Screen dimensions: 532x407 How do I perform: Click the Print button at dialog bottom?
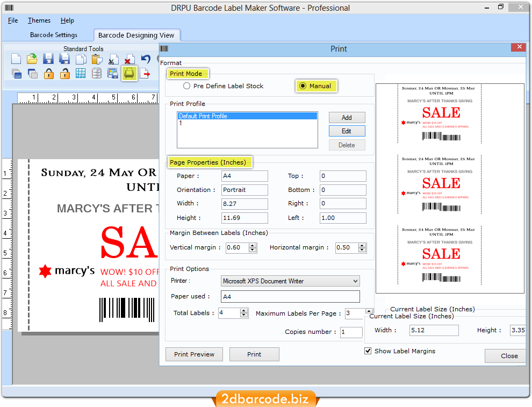pos(254,354)
